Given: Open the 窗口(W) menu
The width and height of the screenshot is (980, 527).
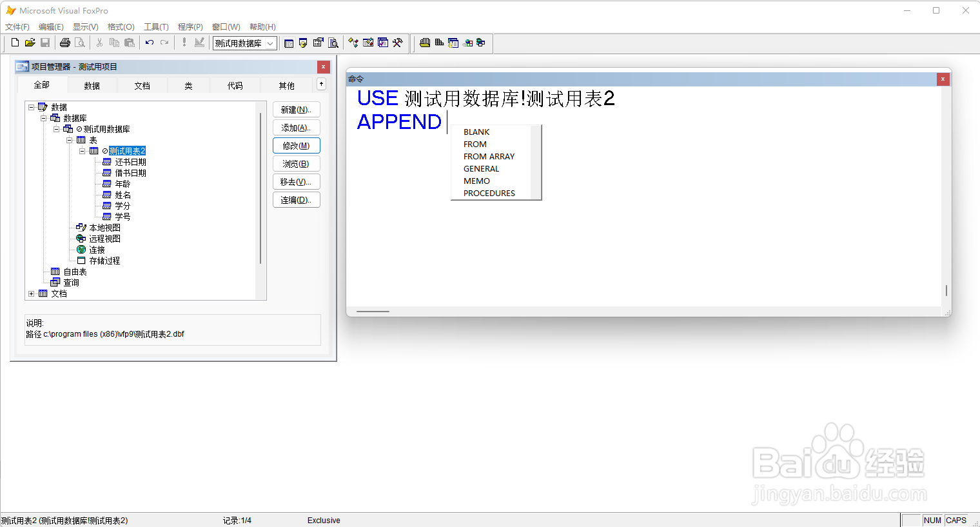Looking at the screenshot, I should [x=226, y=26].
